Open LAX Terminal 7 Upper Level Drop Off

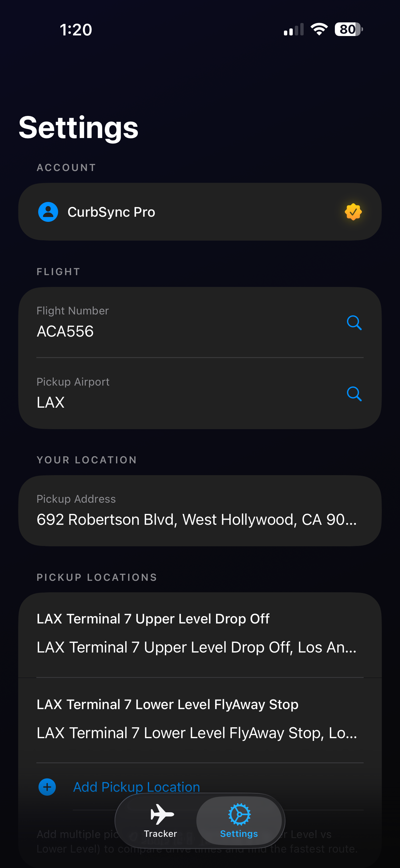pos(200,635)
